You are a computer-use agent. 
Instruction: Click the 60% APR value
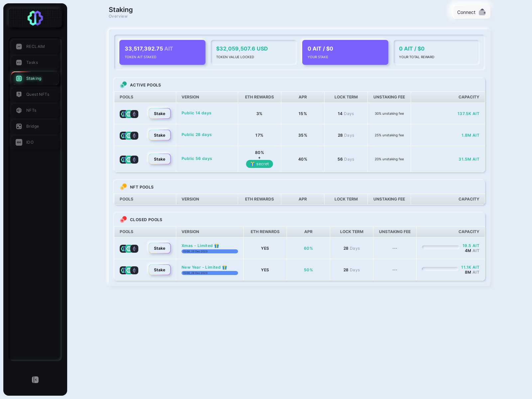(308, 248)
